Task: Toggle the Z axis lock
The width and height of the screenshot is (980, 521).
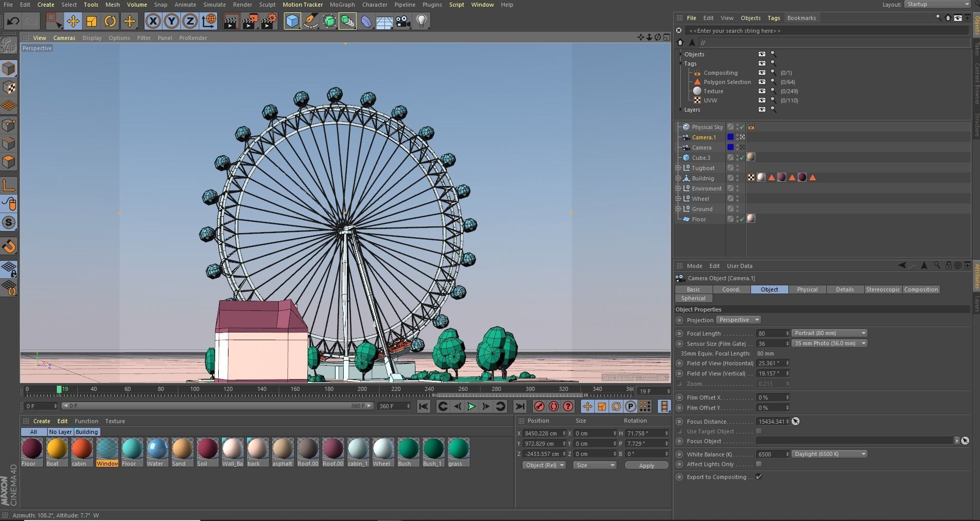Action: click(x=190, y=21)
